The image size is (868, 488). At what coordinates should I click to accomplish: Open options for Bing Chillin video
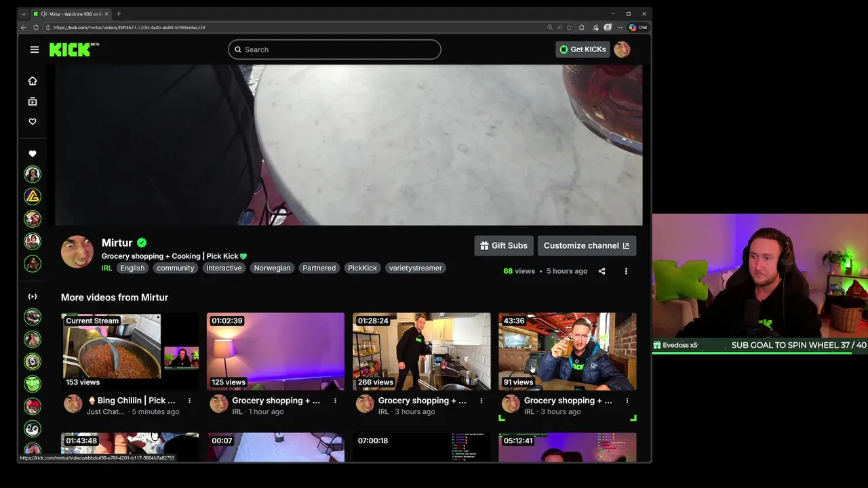(189, 401)
